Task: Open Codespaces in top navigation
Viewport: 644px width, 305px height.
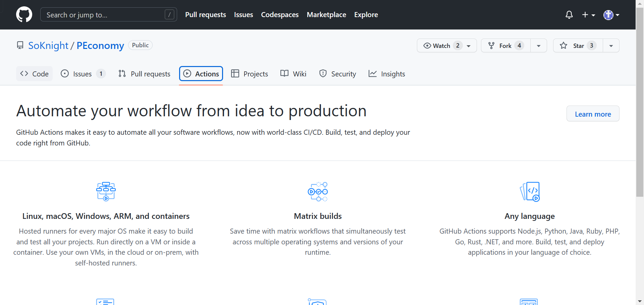Action: pyautogui.click(x=280, y=15)
